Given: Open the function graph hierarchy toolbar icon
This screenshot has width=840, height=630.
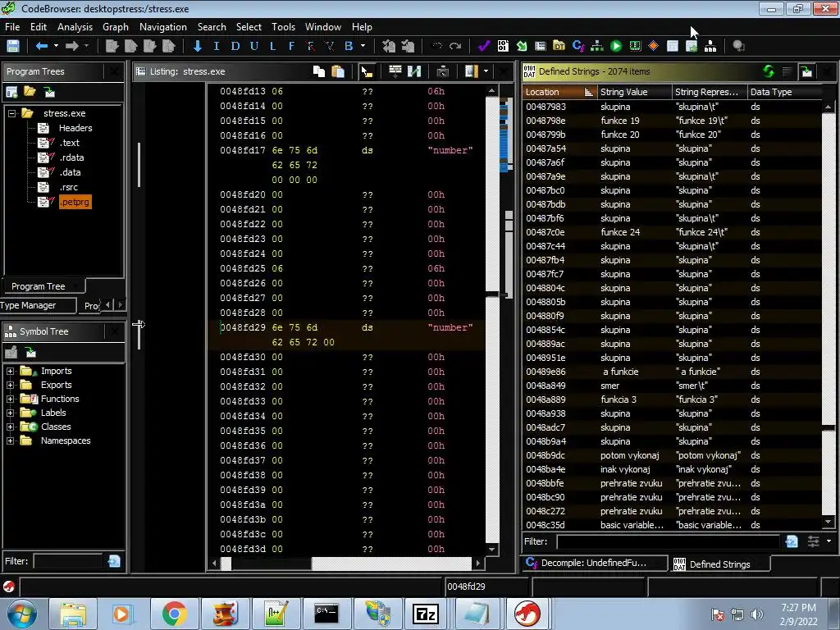Looking at the screenshot, I should (x=597, y=46).
